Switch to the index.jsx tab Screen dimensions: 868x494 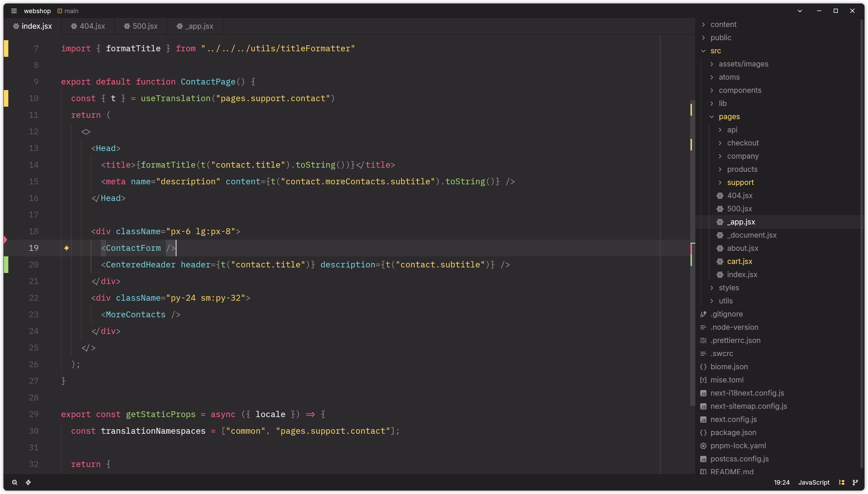(x=33, y=26)
